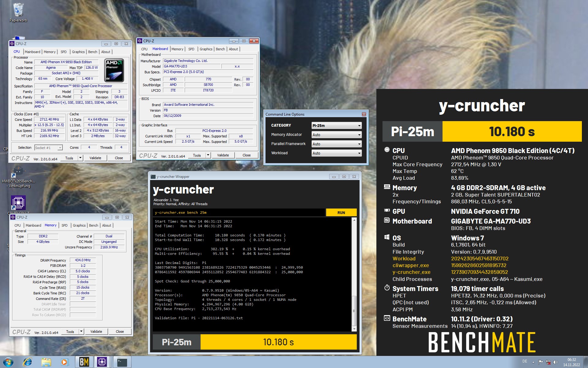
Task: Click the Windows Start orb
Action: [x=8, y=362]
